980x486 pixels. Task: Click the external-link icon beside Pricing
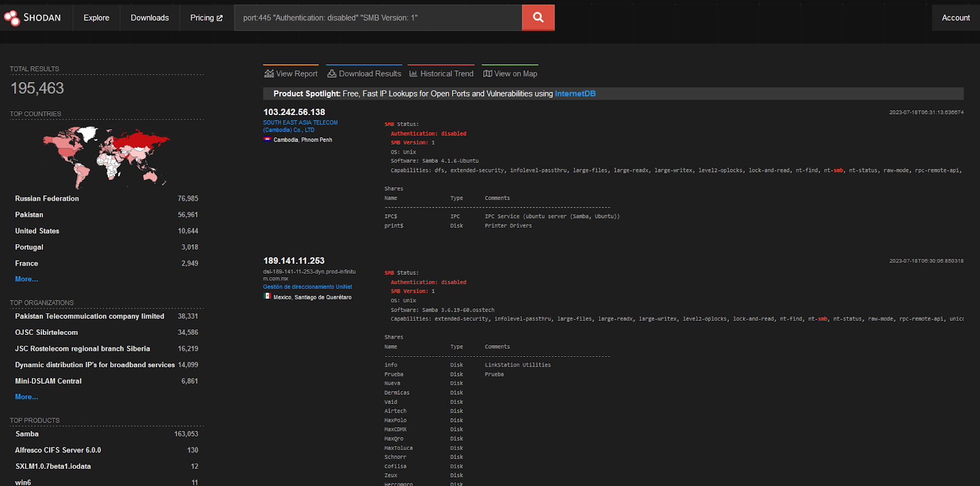(x=220, y=18)
